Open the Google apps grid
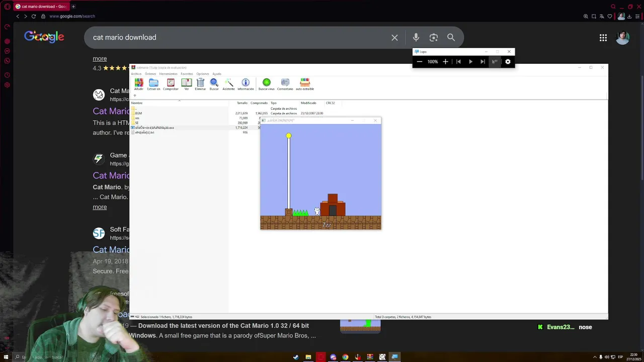This screenshot has width=644, height=362. (x=603, y=38)
